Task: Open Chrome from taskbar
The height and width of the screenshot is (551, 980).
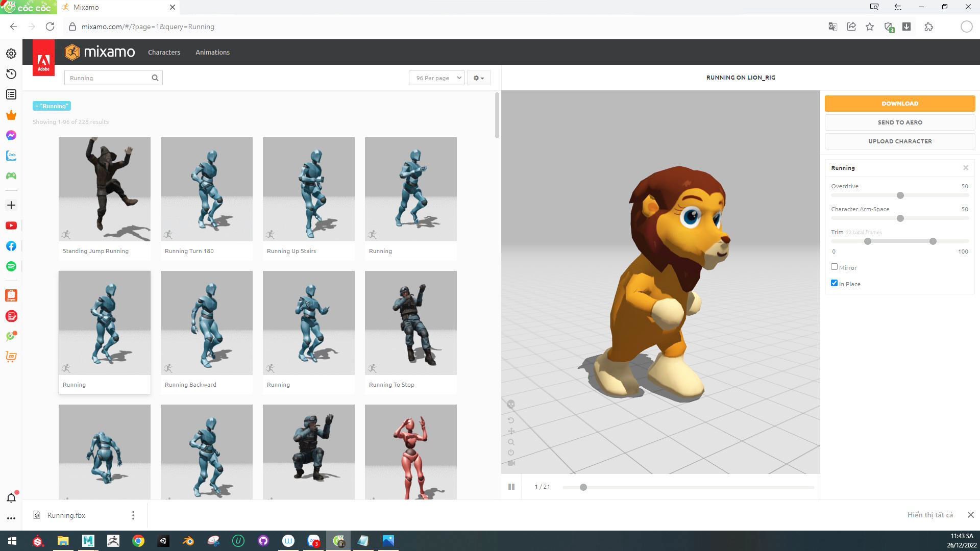Action: (138, 541)
